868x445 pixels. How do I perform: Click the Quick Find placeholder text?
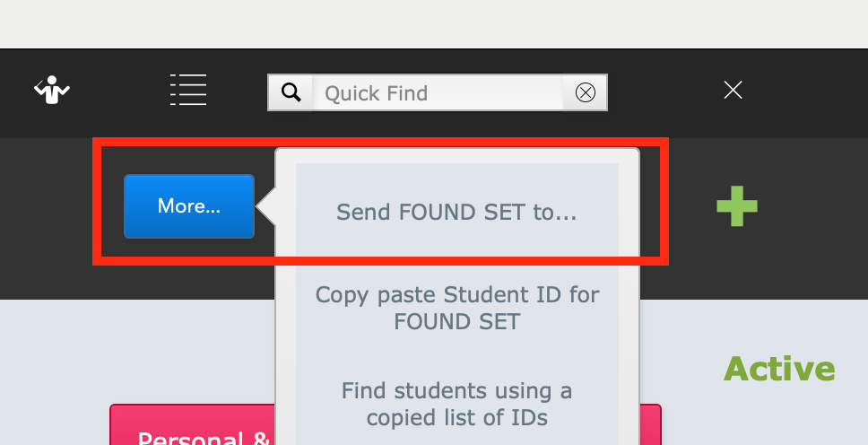click(377, 93)
